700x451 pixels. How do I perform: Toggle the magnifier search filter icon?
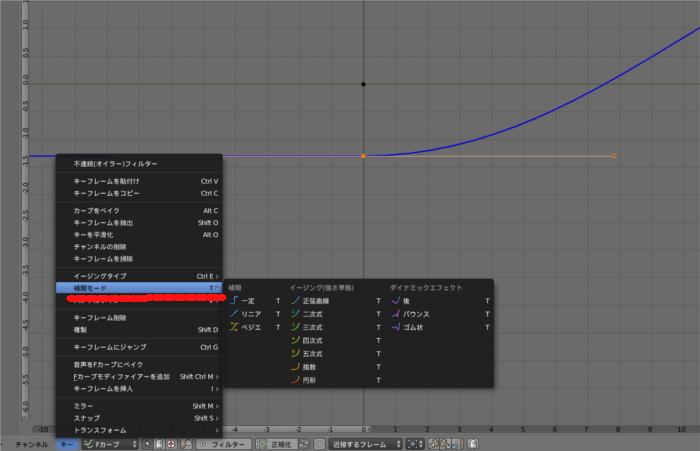(187, 444)
